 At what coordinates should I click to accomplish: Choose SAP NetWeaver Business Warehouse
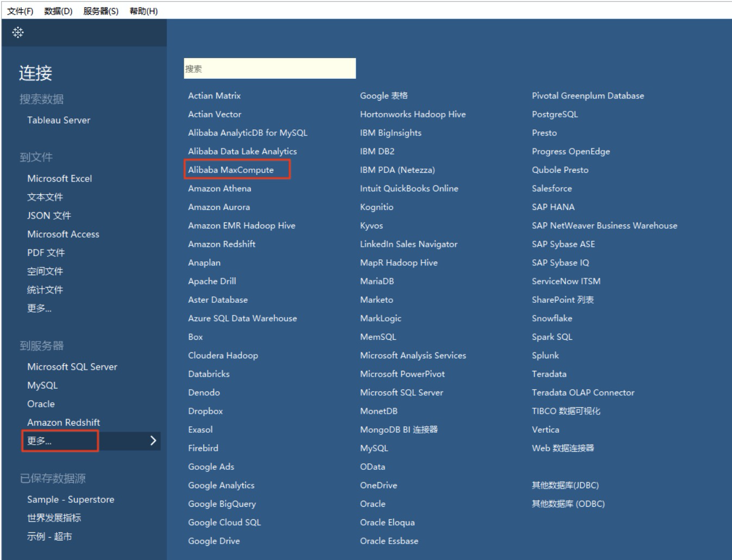coord(604,225)
